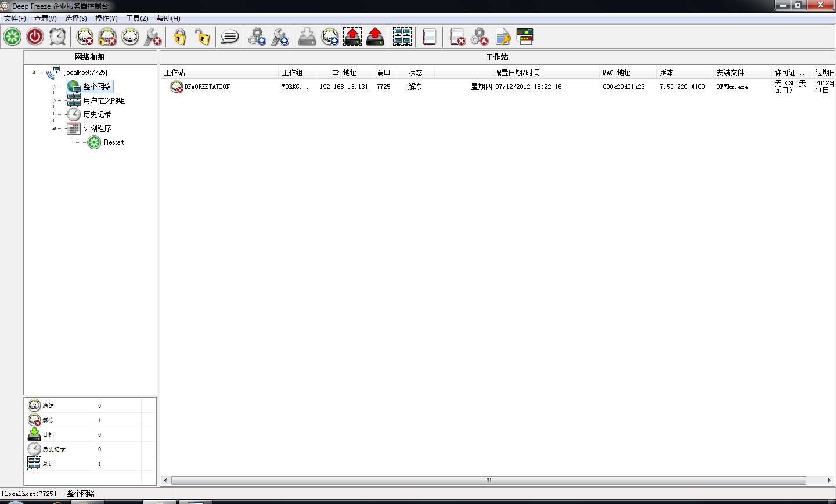Expand the 整个网络 tree node arrow
The image size is (836, 504).
click(x=55, y=87)
